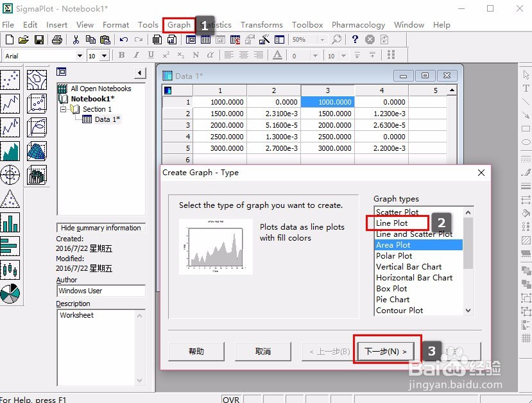Click the Help question mark icon

point(355,39)
